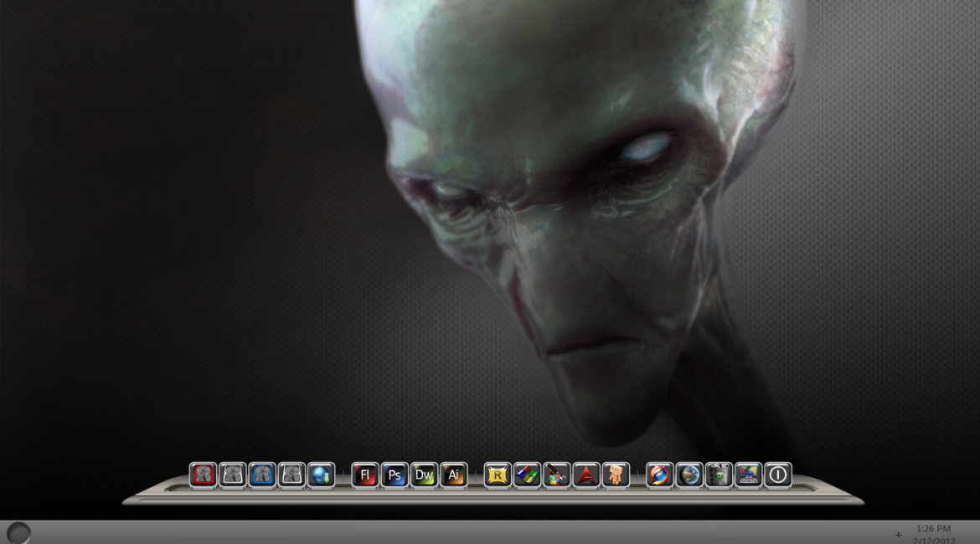Open the Recycle Bin in the dock

click(x=719, y=475)
